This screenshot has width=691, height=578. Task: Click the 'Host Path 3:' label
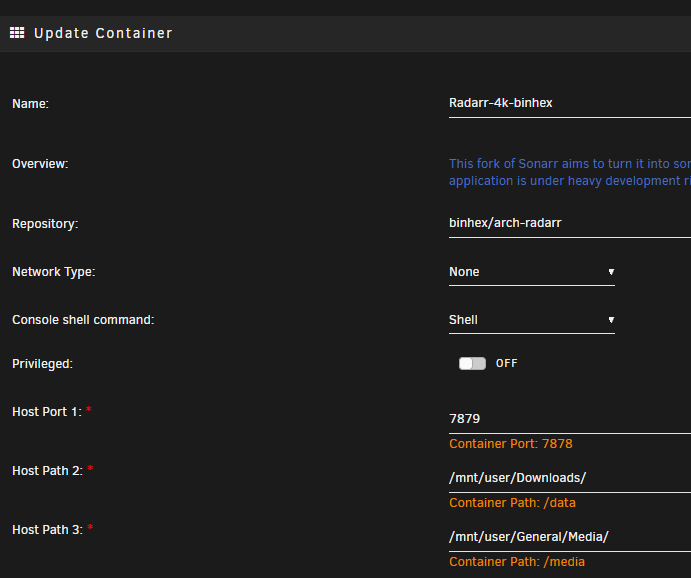coord(47,530)
